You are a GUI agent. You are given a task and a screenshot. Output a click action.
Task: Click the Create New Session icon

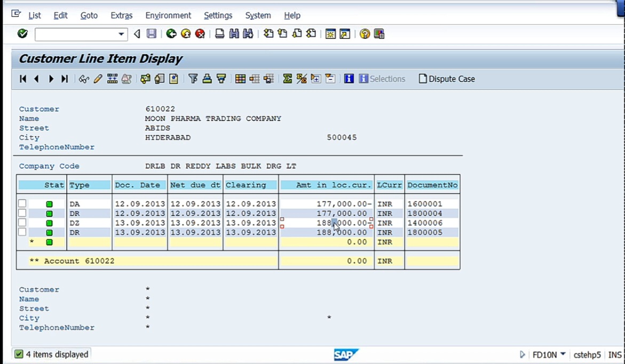(330, 34)
